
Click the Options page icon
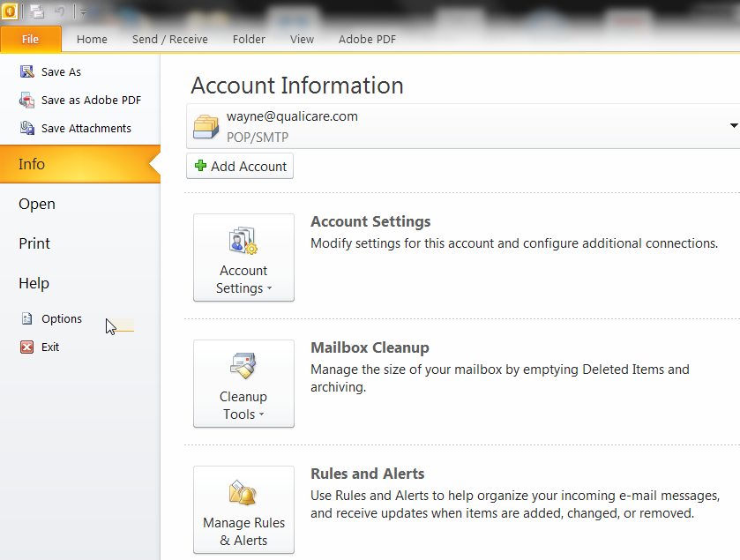tap(27, 319)
